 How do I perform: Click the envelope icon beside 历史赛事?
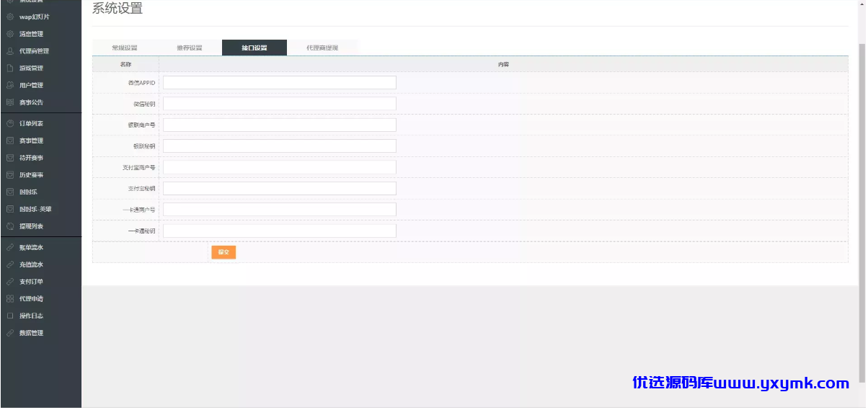[x=10, y=175]
